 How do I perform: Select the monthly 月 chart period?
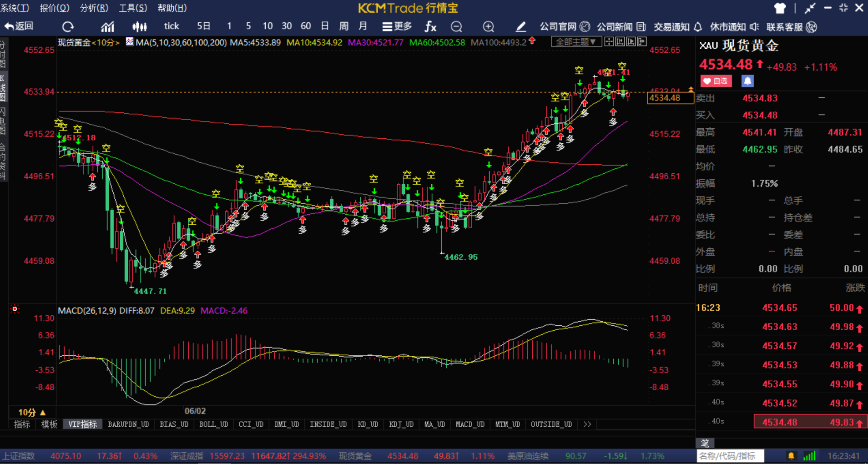(363, 26)
